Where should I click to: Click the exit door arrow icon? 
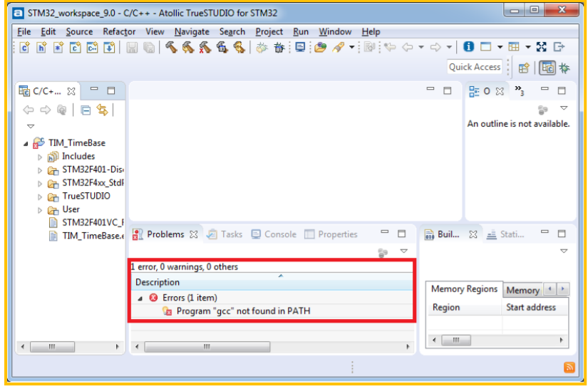coord(559,47)
